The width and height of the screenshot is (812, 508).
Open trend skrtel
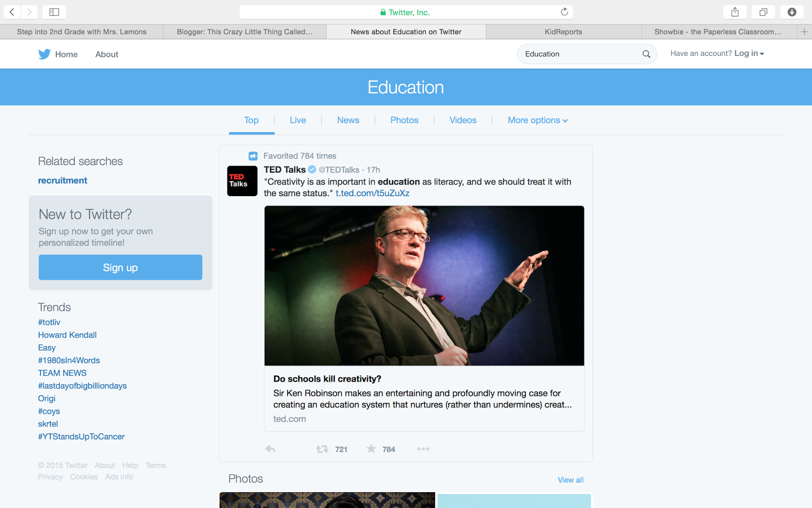click(x=48, y=424)
